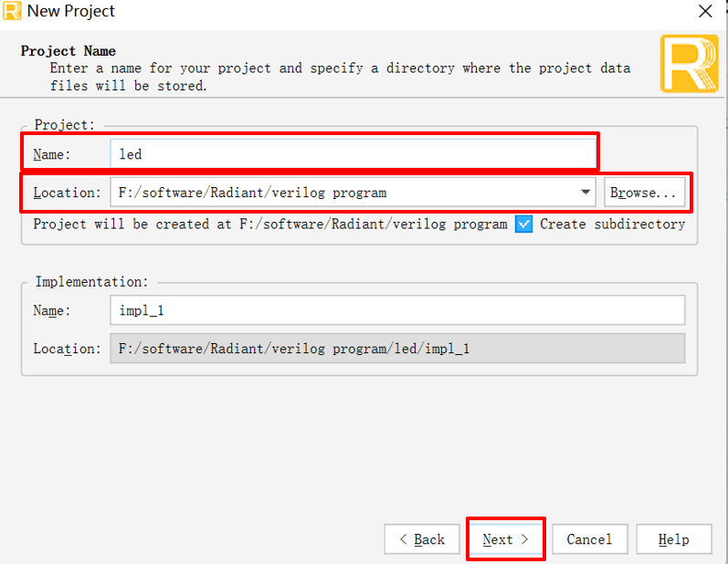Expand the Location path dropdown arrow

pos(586,192)
